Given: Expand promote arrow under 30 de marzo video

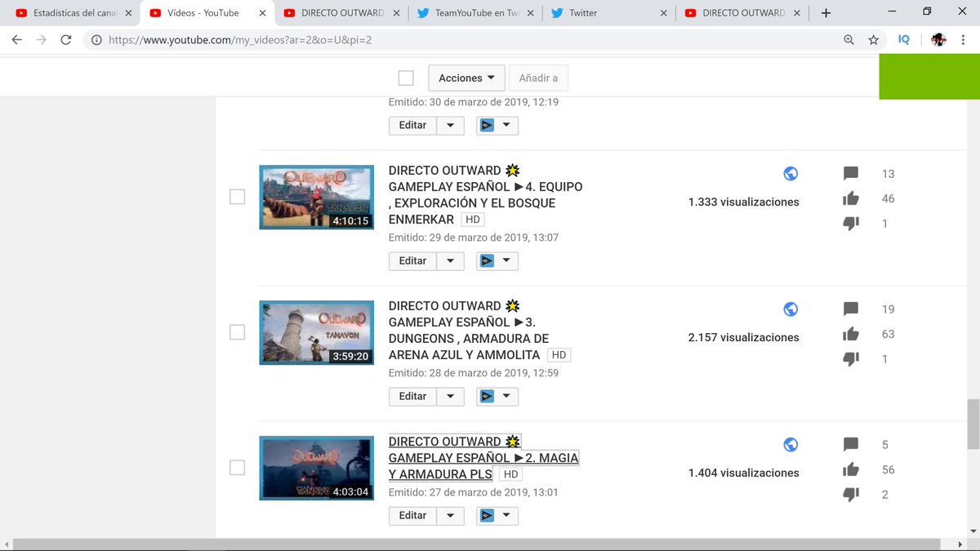Looking at the screenshot, I should (506, 125).
